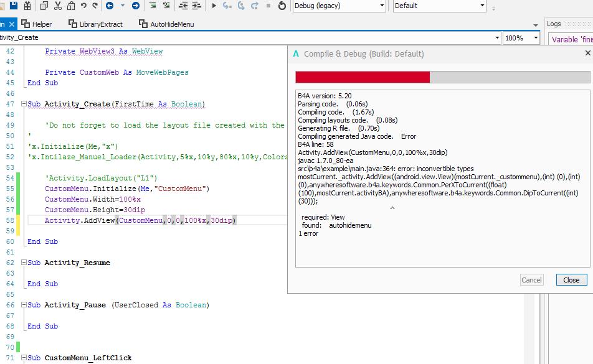
Task: Save the current module
Action: 15,6
